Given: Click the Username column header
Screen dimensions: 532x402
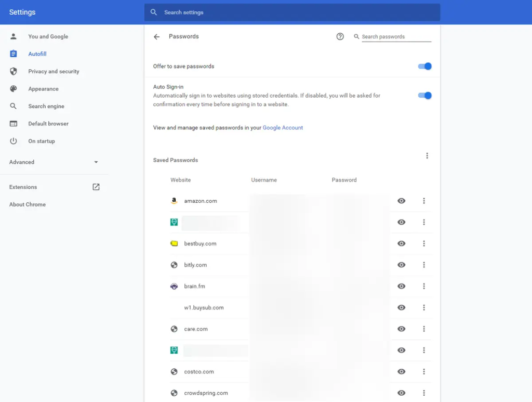Looking at the screenshot, I should click(x=264, y=180).
